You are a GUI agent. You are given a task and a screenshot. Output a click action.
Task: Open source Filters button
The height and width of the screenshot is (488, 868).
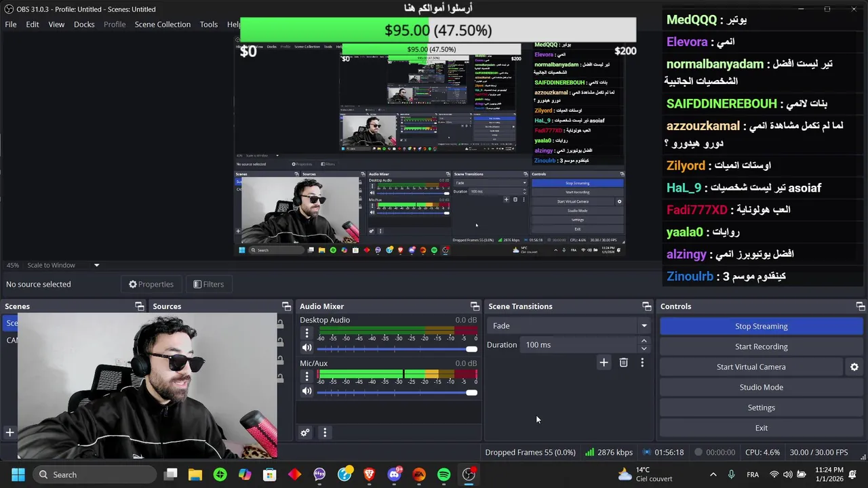click(208, 284)
